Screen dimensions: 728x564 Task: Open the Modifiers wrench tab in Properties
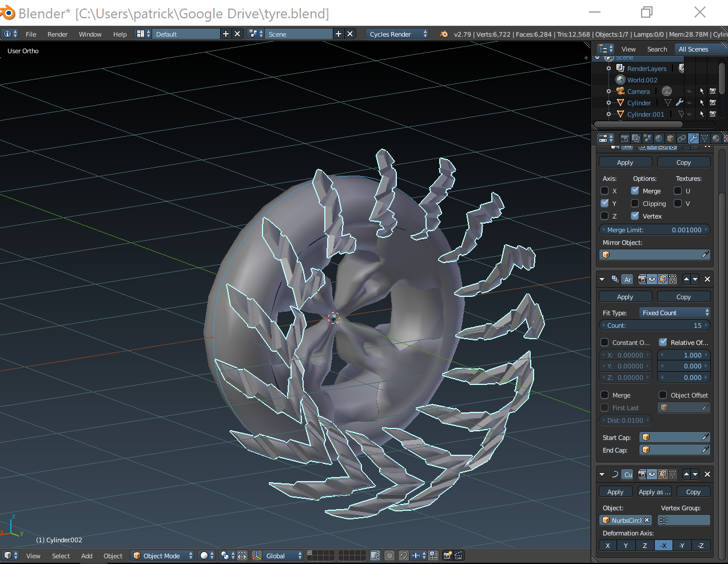[x=693, y=138]
